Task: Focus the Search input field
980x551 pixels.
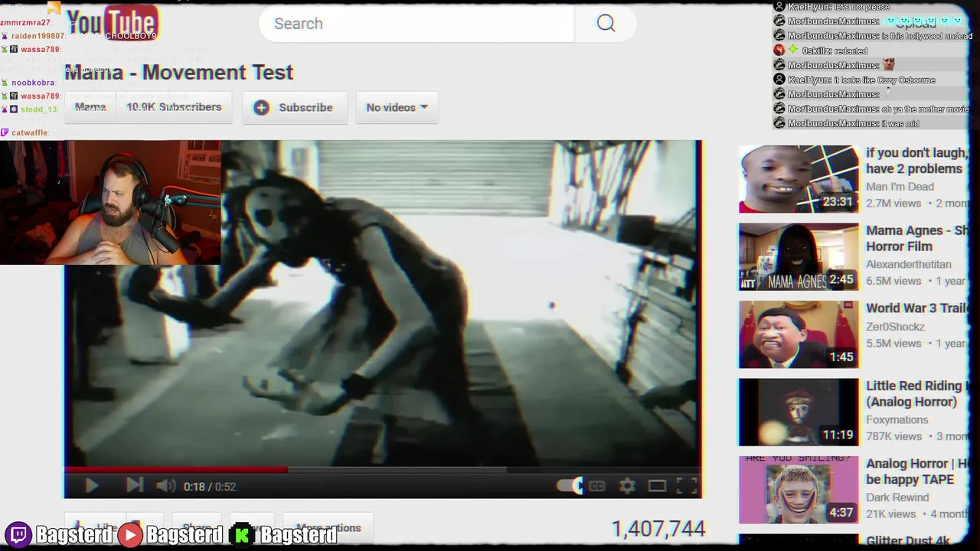Action: [x=416, y=24]
